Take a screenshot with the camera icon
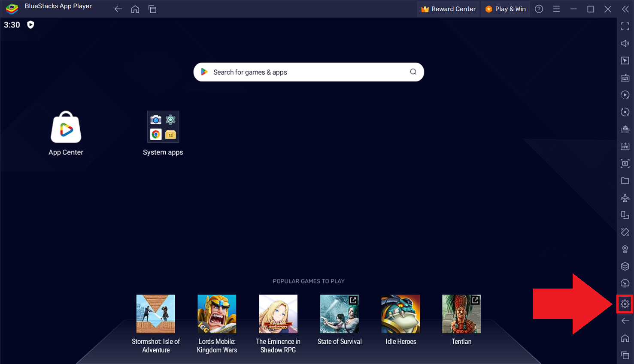 [x=625, y=163]
